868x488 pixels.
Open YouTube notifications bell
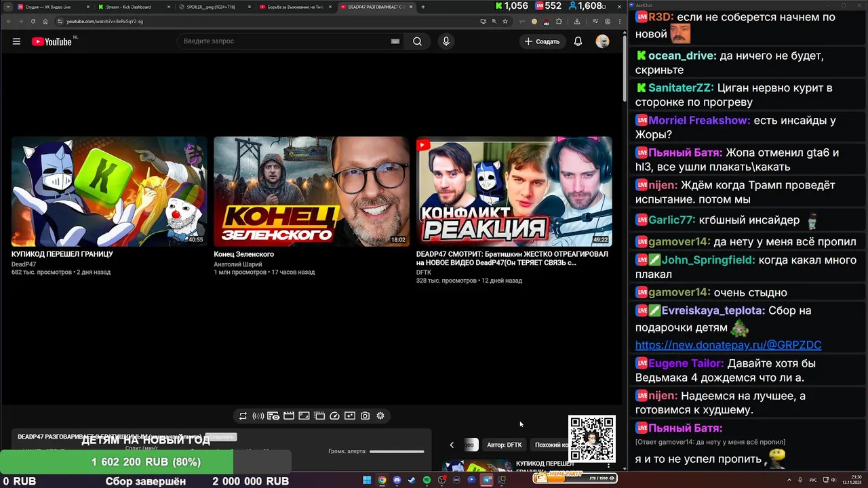[x=578, y=41]
